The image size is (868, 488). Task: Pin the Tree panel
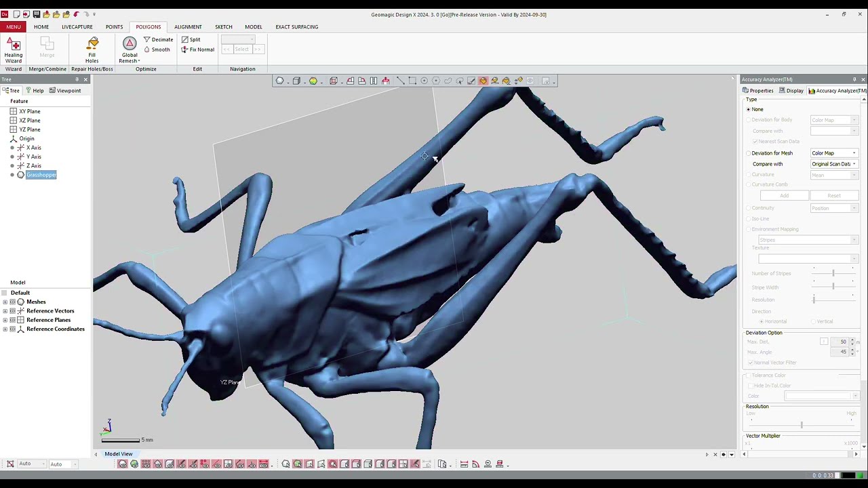point(77,79)
